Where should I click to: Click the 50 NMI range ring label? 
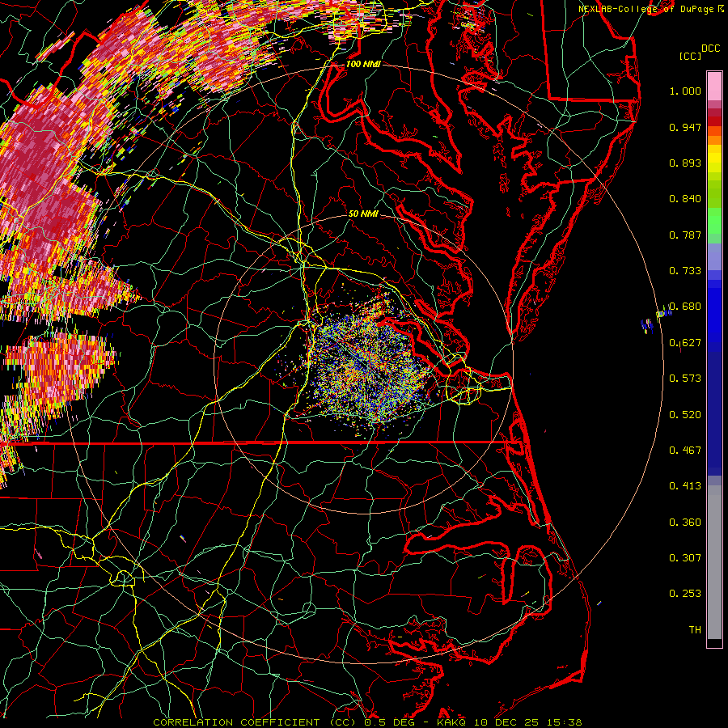363,214
